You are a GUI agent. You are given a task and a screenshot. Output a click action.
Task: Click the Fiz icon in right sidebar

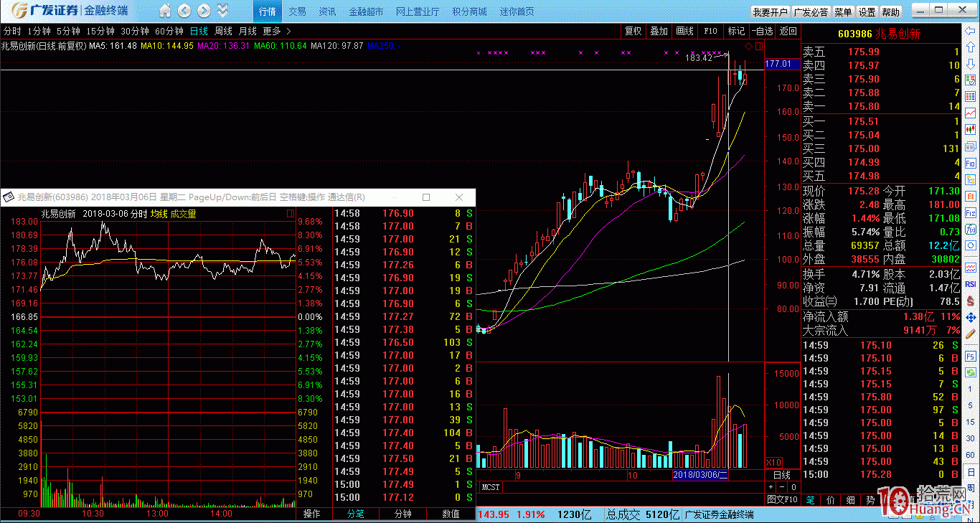[971, 213]
